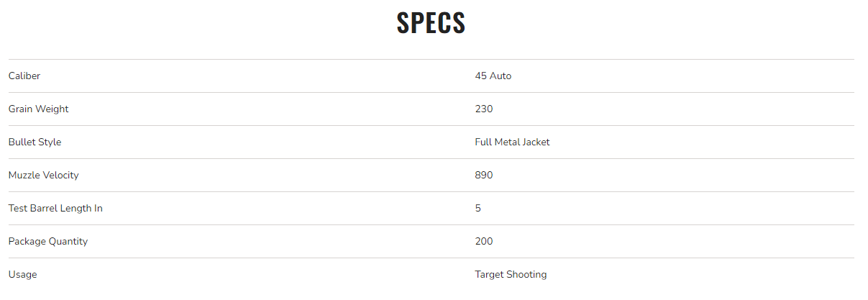Click the Caliber label

pyautogui.click(x=24, y=76)
